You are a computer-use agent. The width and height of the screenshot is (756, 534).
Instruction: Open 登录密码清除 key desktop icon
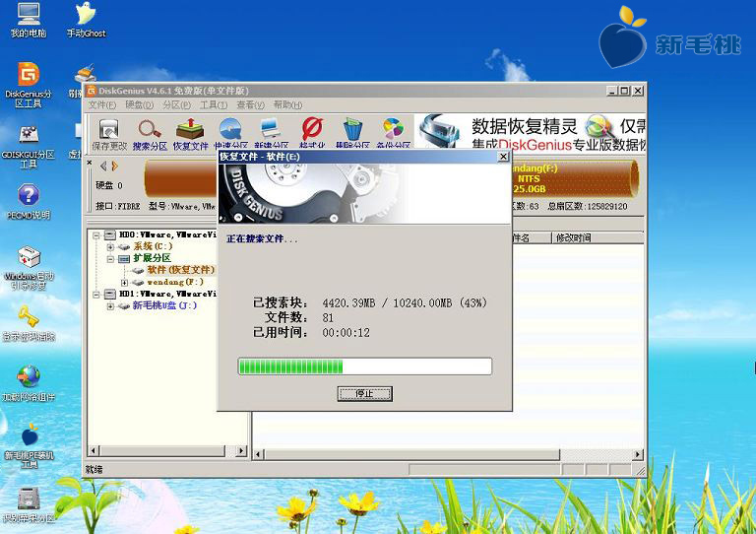(29, 324)
